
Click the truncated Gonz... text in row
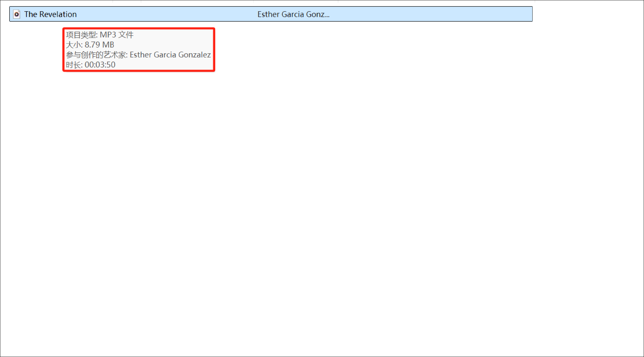pyautogui.click(x=318, y=14)
